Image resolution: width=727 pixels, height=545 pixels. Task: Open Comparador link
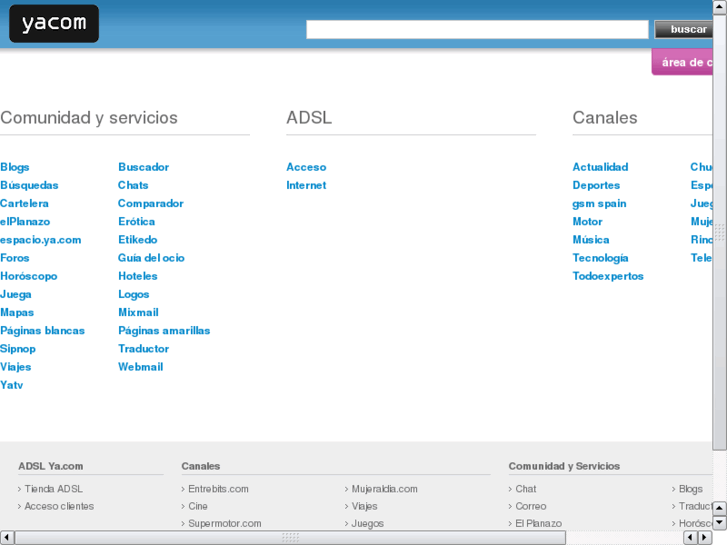tap(151, 203)
